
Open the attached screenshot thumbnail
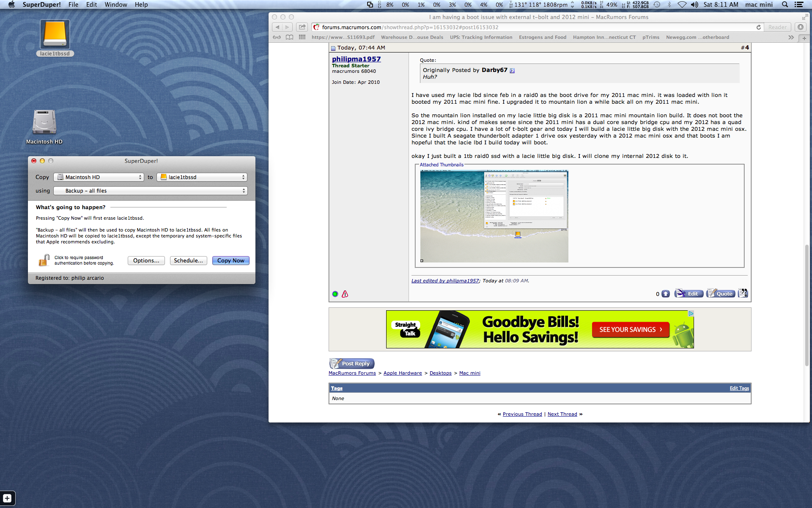(494, 216)
